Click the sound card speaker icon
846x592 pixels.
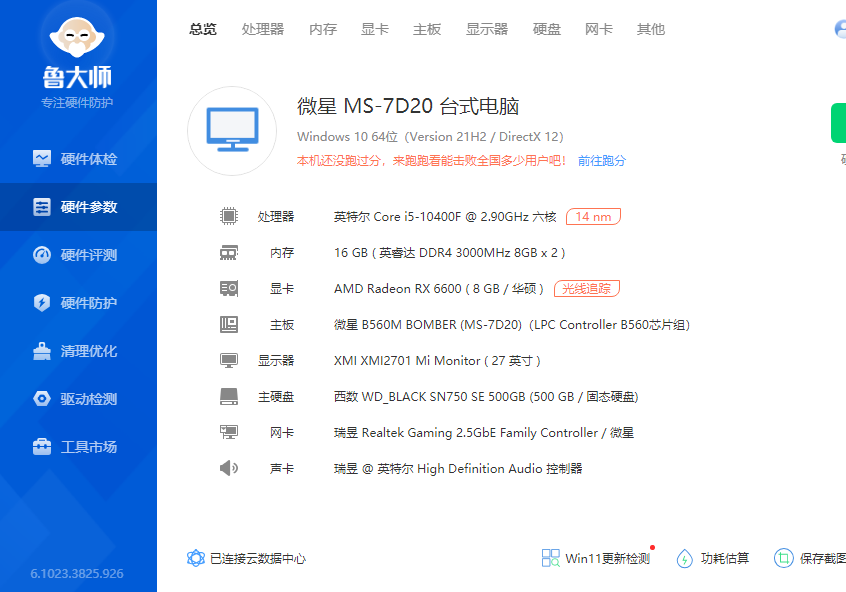pyautogui.click(x=229, y=468)
